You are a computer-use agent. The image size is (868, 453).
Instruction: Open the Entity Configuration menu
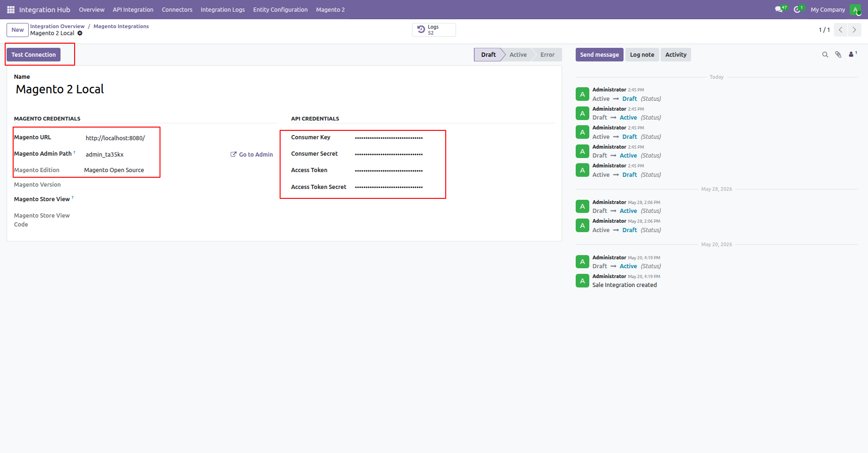point(280,9)
